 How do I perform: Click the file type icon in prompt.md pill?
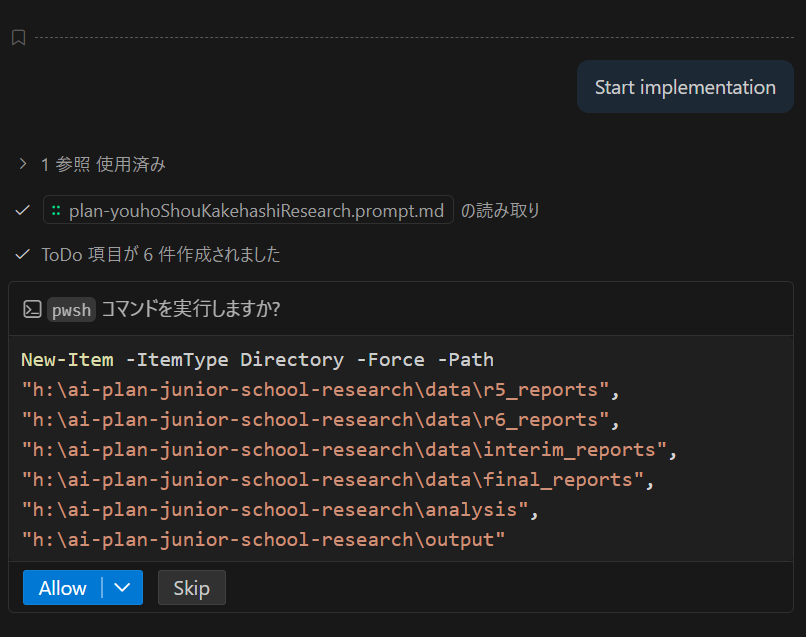tap(57, 211)
